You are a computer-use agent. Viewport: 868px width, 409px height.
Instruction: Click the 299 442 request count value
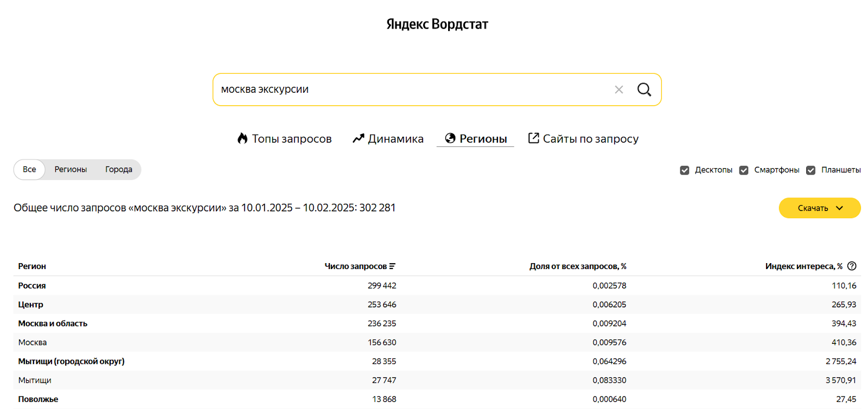382,285
